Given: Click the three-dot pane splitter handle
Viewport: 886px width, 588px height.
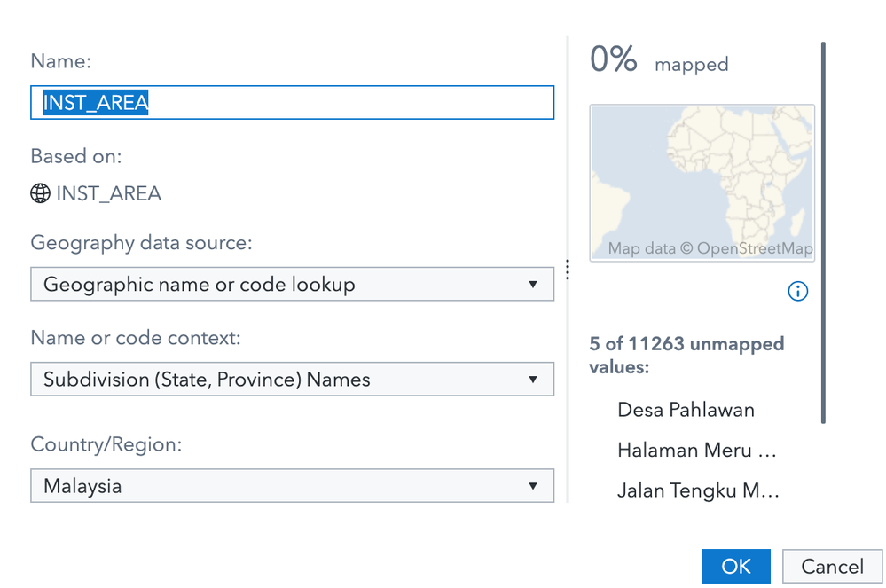Looking at the screenshot, I should (x=568, y=270).
